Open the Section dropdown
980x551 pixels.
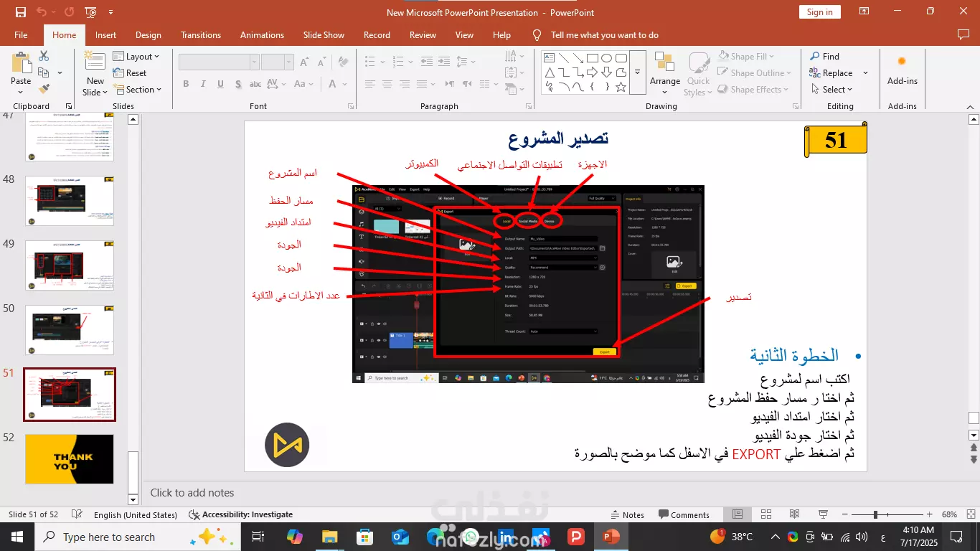coord(137,90)
